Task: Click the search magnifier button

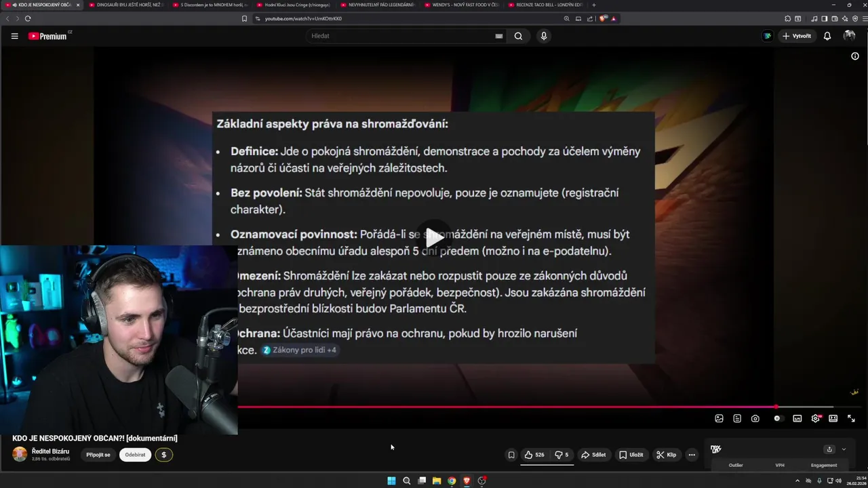Action: click(x=518, y=36)
